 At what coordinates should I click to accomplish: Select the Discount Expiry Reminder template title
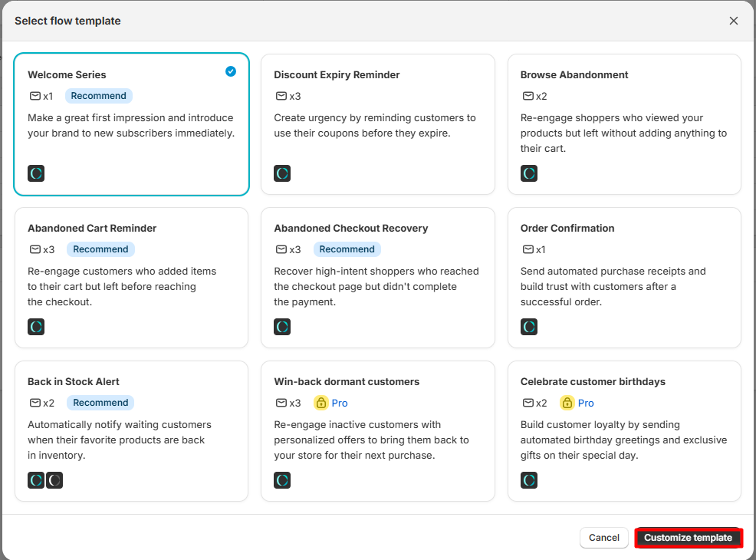point(337,74)
